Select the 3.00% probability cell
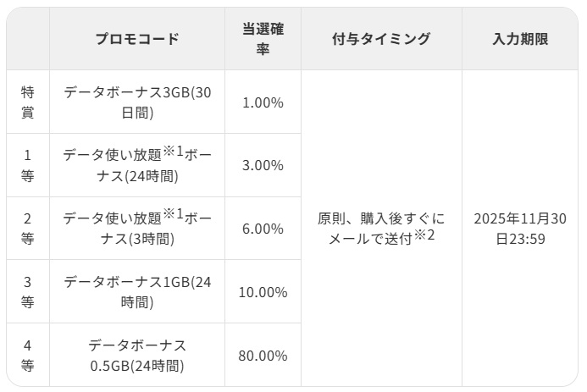This screenshot has height=392, width=587. tap(263, 165)
